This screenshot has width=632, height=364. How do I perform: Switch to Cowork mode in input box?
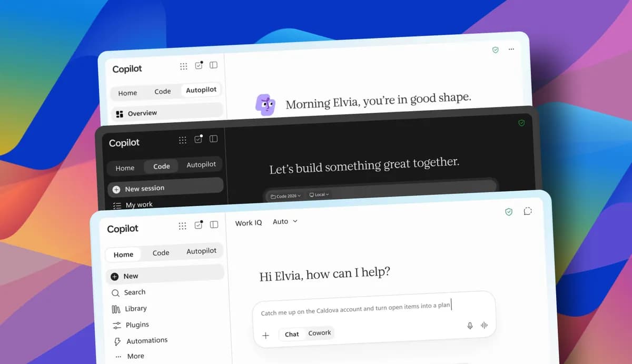[x=320, y=333]
